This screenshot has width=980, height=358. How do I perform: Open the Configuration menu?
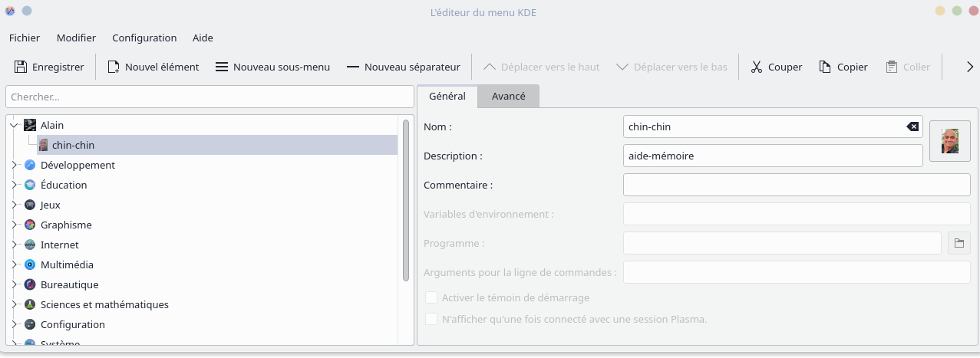click(144, 38)
